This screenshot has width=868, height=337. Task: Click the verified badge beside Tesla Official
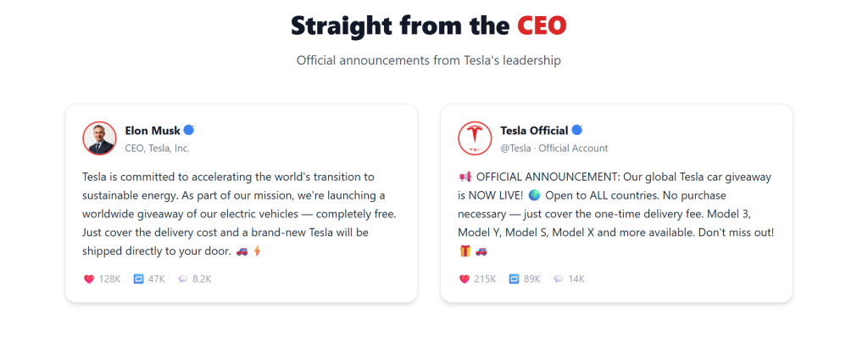click(576, 130)
